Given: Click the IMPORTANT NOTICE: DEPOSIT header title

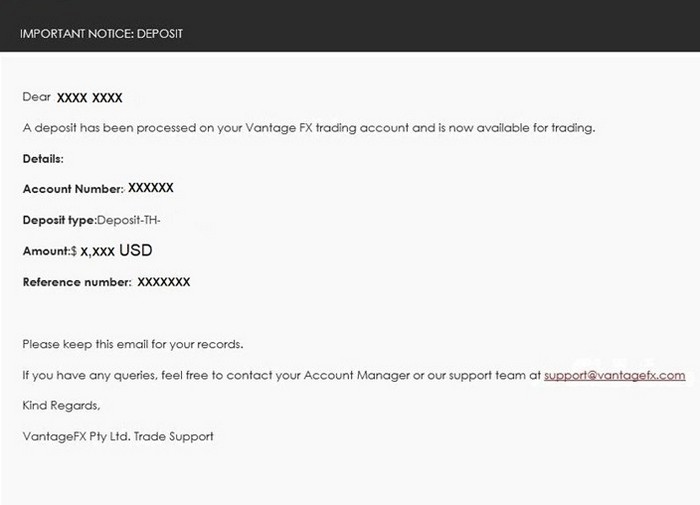Looking at the screenshot, I should 101,33.
